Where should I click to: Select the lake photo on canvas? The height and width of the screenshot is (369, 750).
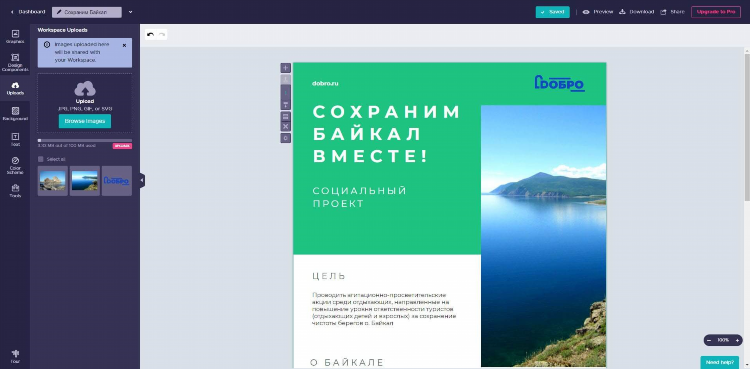(x=543, y=236)
